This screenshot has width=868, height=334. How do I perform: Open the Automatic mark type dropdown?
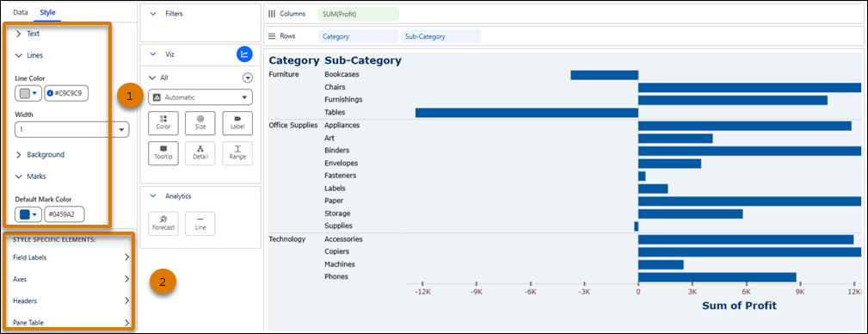(200, 97)
